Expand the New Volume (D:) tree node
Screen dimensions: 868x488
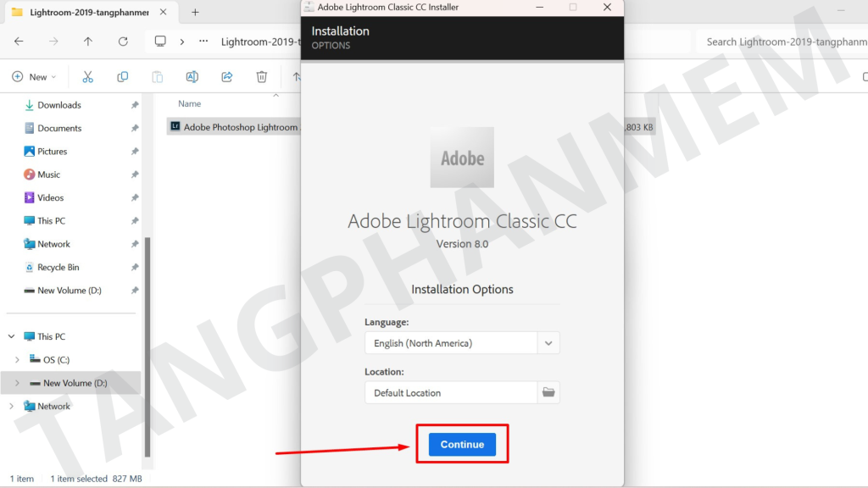(17, 383)
